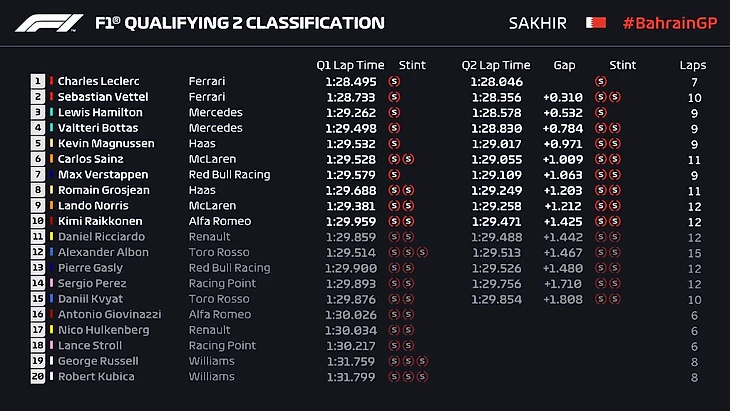Click the Mercedes teal bar beside Hamilton
Image resolution: width=730 pixels, height=411 pixels.
[50, 113]
